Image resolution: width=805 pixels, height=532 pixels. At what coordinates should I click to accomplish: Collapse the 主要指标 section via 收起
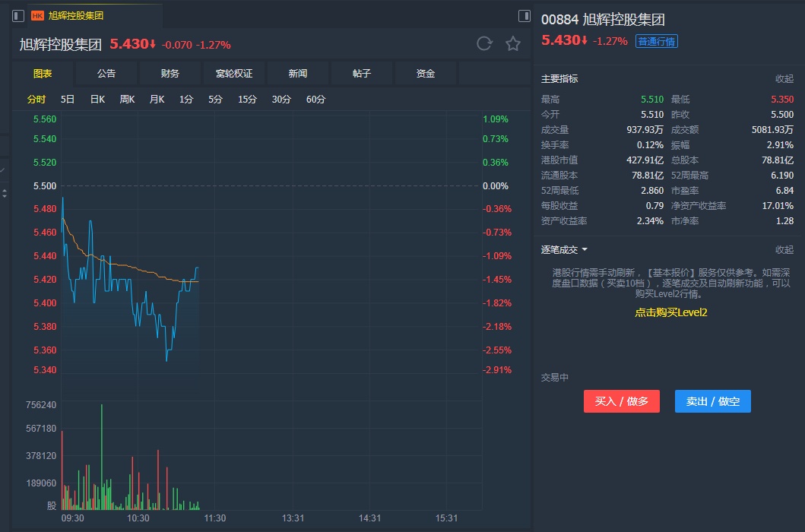pyautogui.click(x=784, y=78)
